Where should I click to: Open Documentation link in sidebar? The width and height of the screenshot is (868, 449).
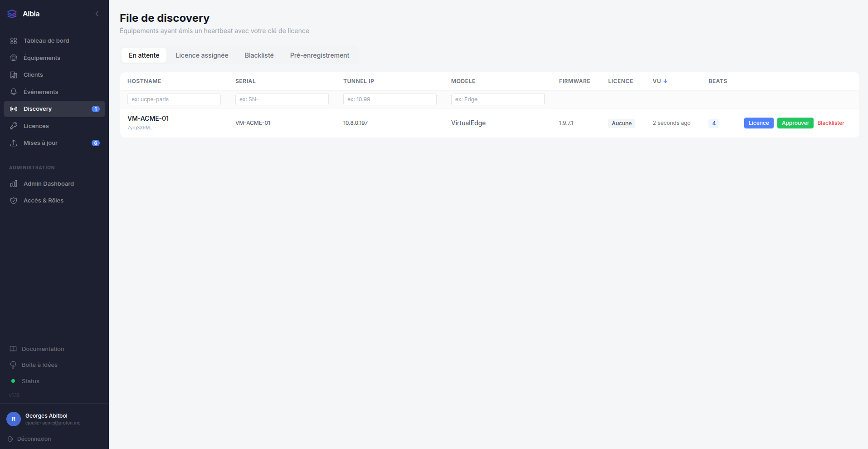pos(43,349)
